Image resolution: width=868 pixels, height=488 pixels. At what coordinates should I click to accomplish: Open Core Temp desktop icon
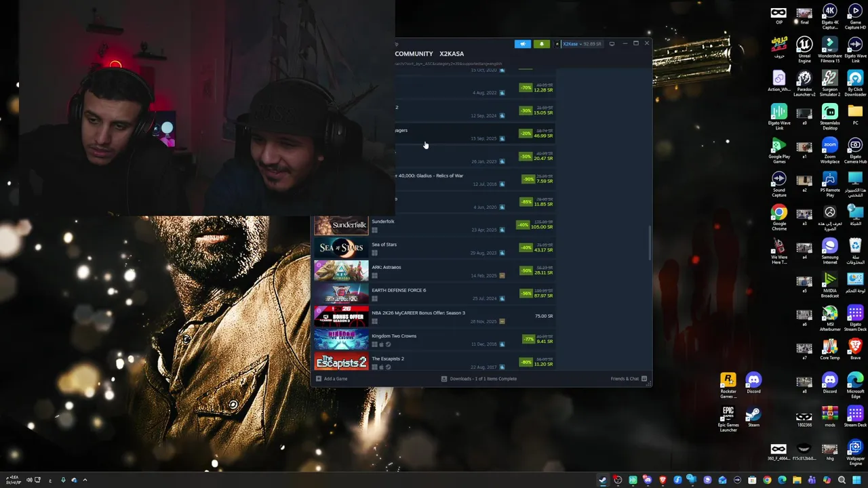pos(830,350)
